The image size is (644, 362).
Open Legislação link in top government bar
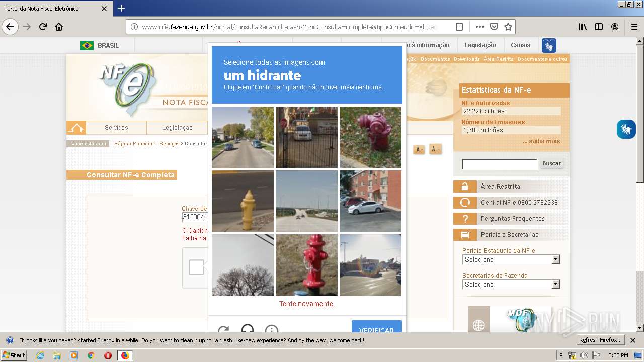[480, 45]
